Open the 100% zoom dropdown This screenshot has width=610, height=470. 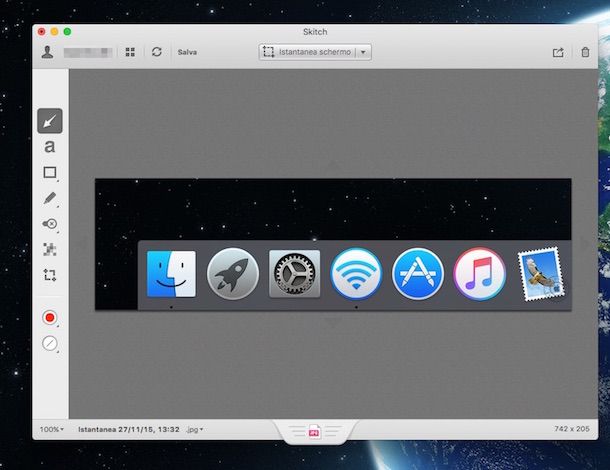coord(51,429)
